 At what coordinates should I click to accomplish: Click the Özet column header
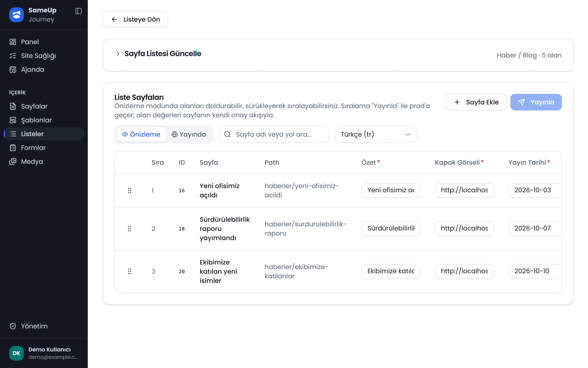370,162
